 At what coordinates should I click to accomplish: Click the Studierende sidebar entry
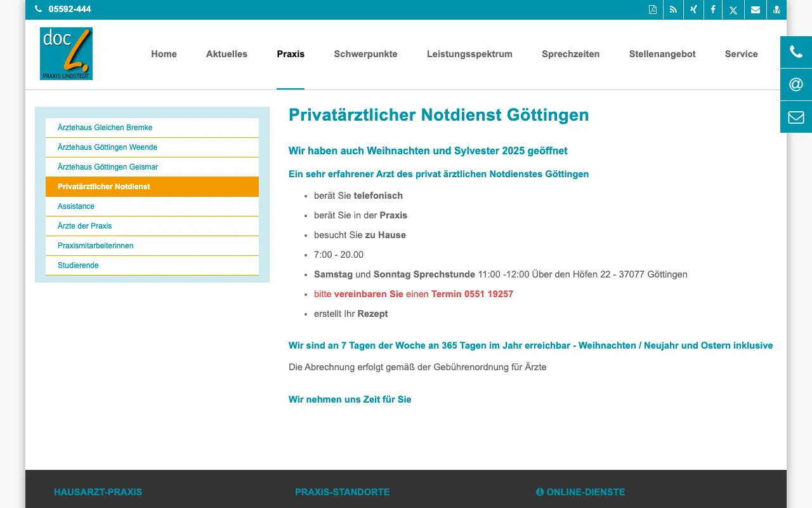78,265
